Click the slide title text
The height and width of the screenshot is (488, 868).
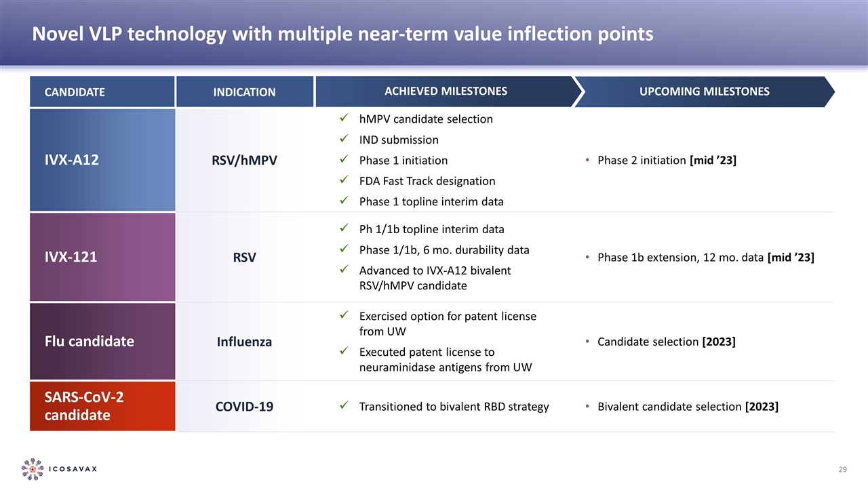pos(342,34)
